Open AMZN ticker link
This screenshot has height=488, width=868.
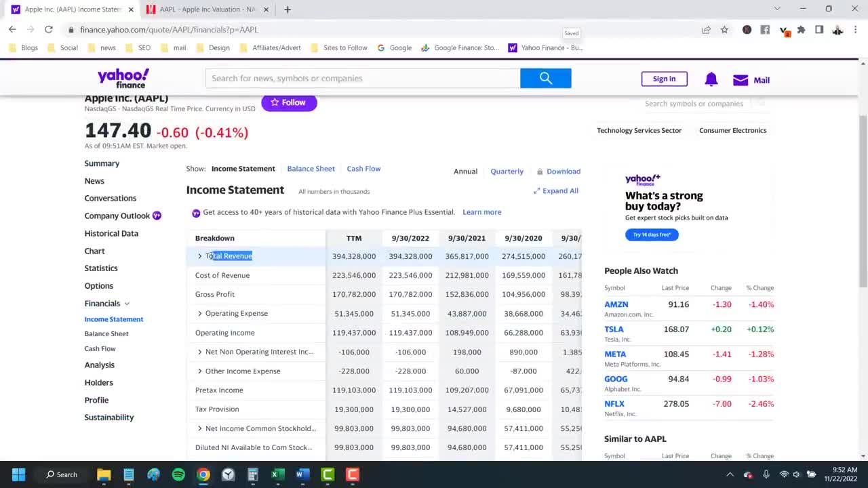coord(616,304)
